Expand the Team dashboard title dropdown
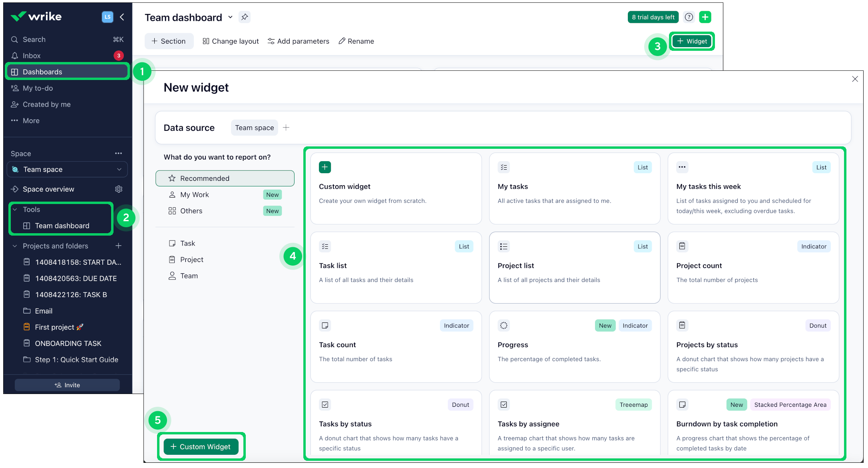868x468 pixels. [230, 17]
